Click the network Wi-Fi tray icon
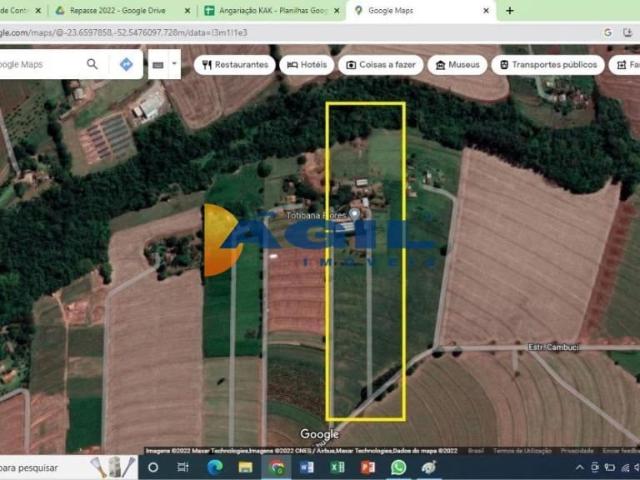 coord(625,468)
